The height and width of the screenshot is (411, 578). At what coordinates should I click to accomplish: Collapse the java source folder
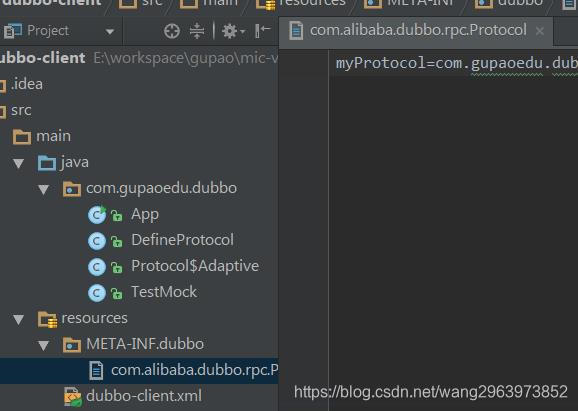pyautogui.click(x=18, y=163)
